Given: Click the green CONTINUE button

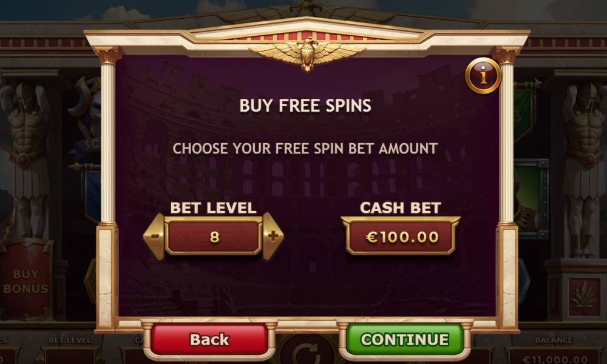Looking at the screenshot, I should (x=404, y=339).
